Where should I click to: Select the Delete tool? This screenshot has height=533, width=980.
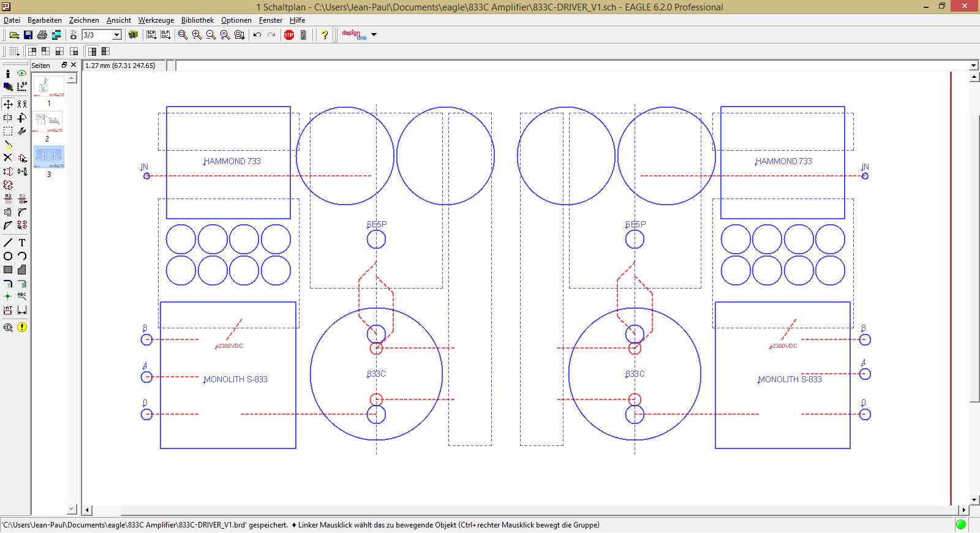click(8, 158)
